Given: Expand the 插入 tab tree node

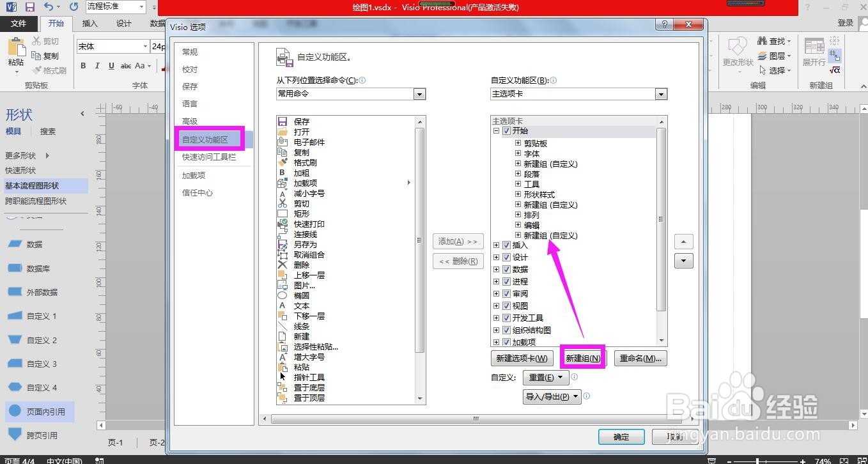Looking at the screenshot, I should click(496, 245).
